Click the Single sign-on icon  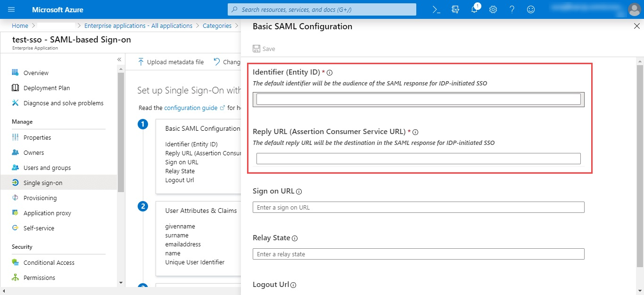point(15,183)
